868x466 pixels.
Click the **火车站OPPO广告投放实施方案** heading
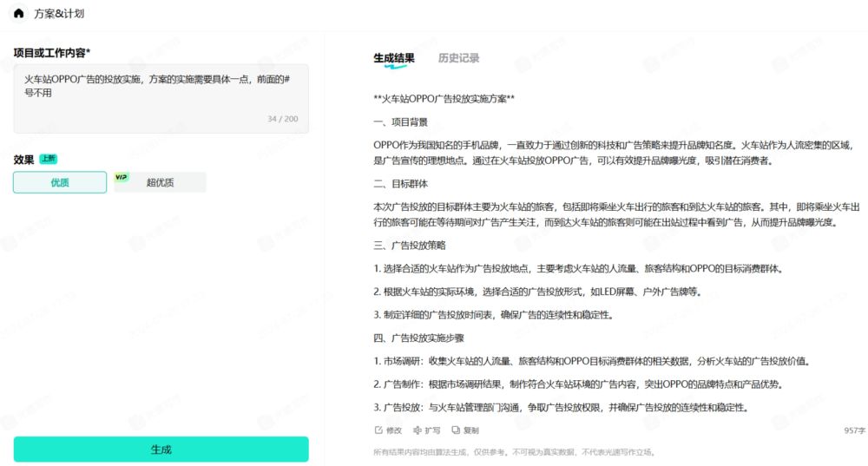tap(444, 99)
